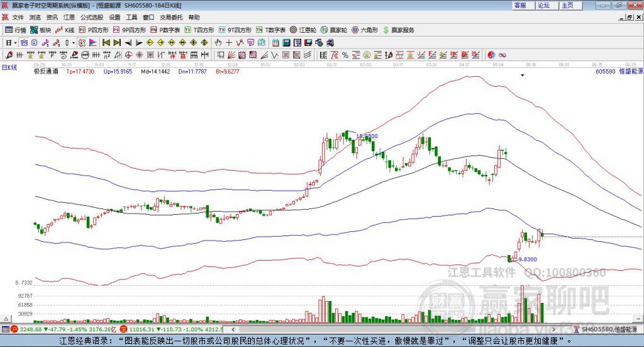Image resolution: width=644 pixels, height=347 pixels.
Task: Click the 极反通道 indicator name
Action: [46, 71]
